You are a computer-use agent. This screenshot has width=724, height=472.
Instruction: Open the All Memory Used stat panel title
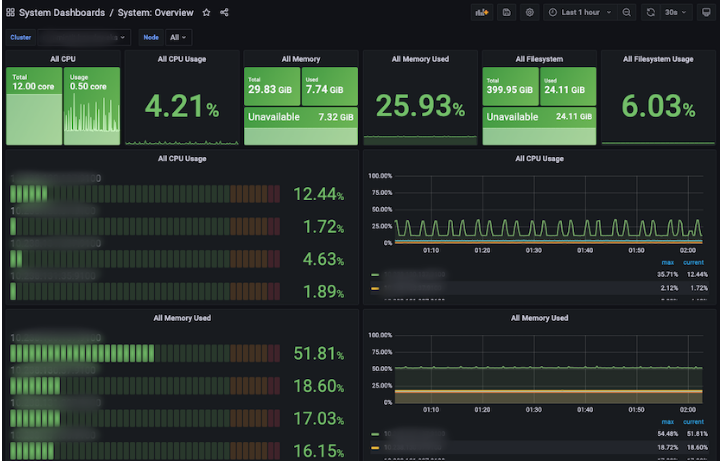pyautogui.click(x=420, y=59)
